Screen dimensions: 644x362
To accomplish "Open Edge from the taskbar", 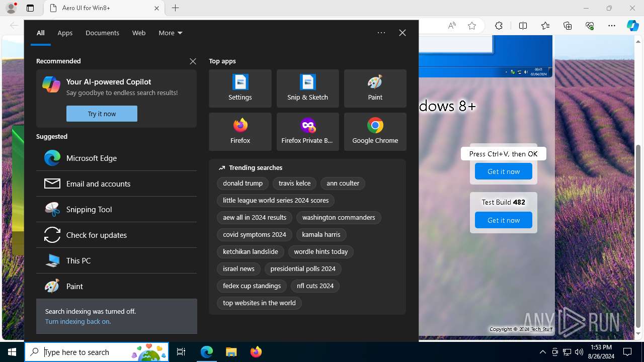I will coord(207,352).
